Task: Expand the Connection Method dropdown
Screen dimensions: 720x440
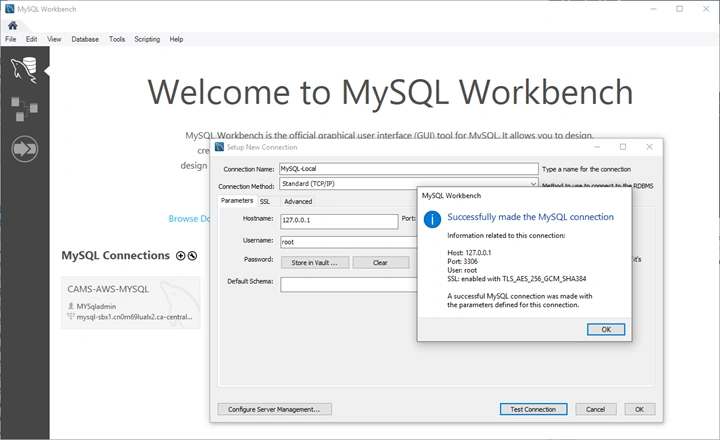Action: [x=533, y=184]
